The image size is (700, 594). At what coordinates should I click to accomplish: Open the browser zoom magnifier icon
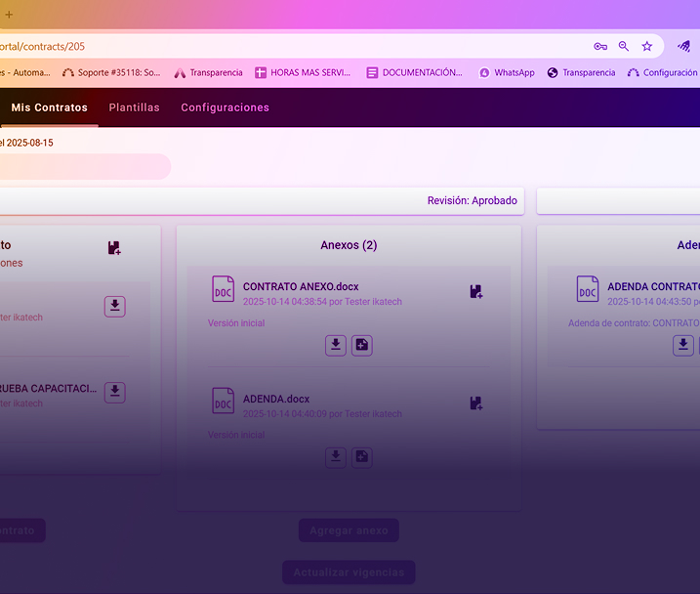point(624,46)
